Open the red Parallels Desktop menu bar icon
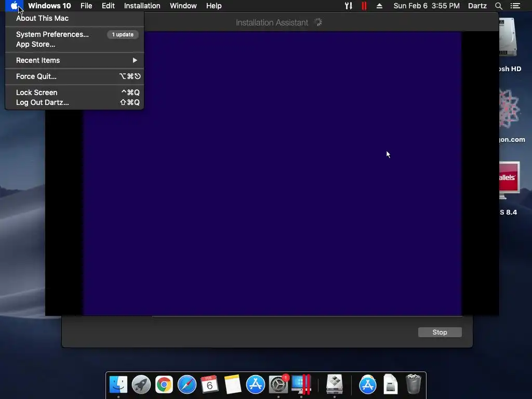532x399 pixels. point(364,6)
